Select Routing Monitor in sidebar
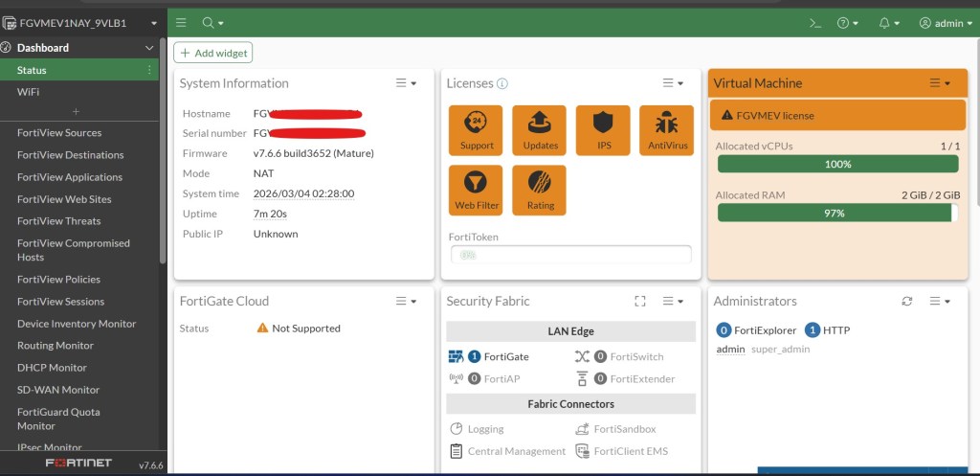Viewport: 980px width, 476px height. [x=56, y=346]
